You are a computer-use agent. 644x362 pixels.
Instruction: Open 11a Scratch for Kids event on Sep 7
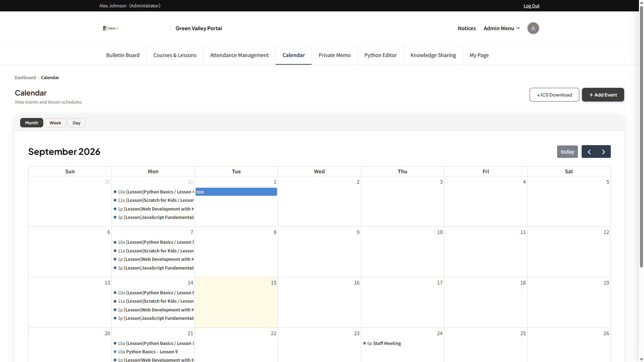154,251
